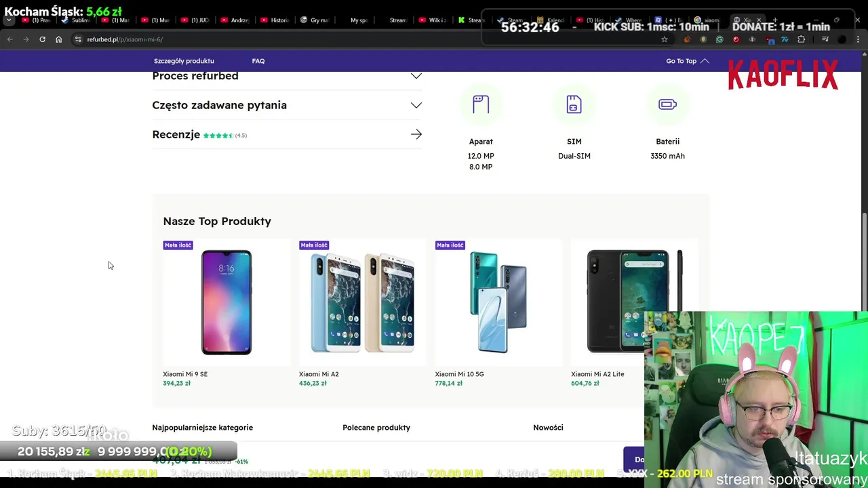This screenshot has width=868, height=488.
Task: Go to the browser home page
Action: (58, 39)
